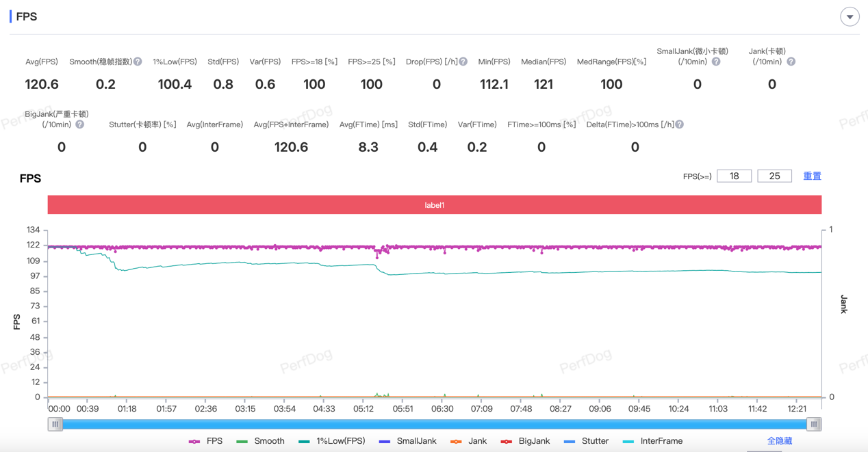Toggle BigJank legend entry
Screen dimensions: 868x452
[526, 441]
